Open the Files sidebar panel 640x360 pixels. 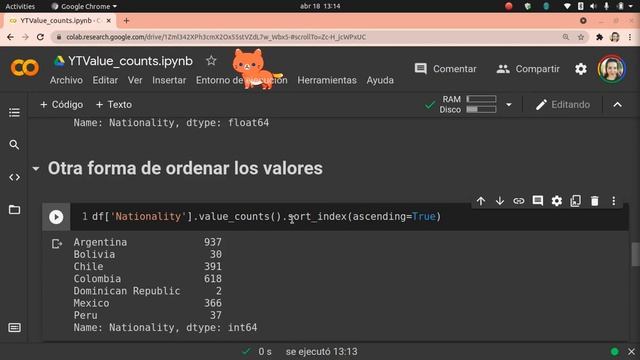(14, 210)
